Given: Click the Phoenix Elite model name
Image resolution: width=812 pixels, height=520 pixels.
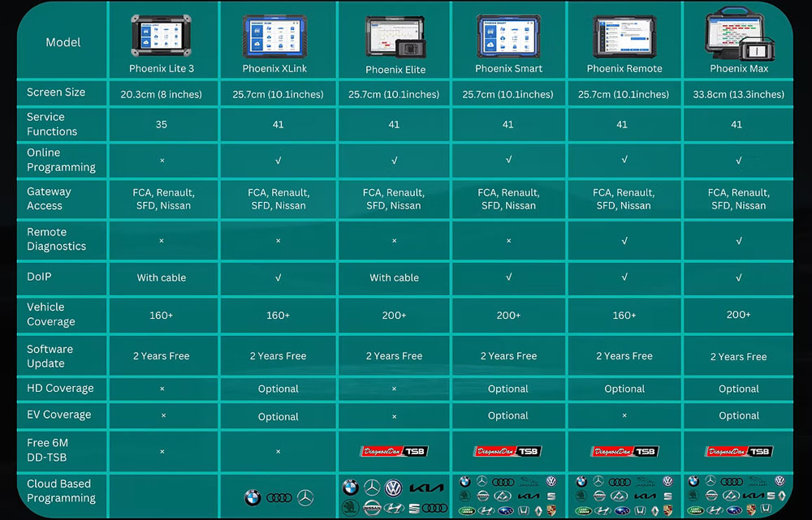Looking at the screenshot, I should [x=395, y=70].
